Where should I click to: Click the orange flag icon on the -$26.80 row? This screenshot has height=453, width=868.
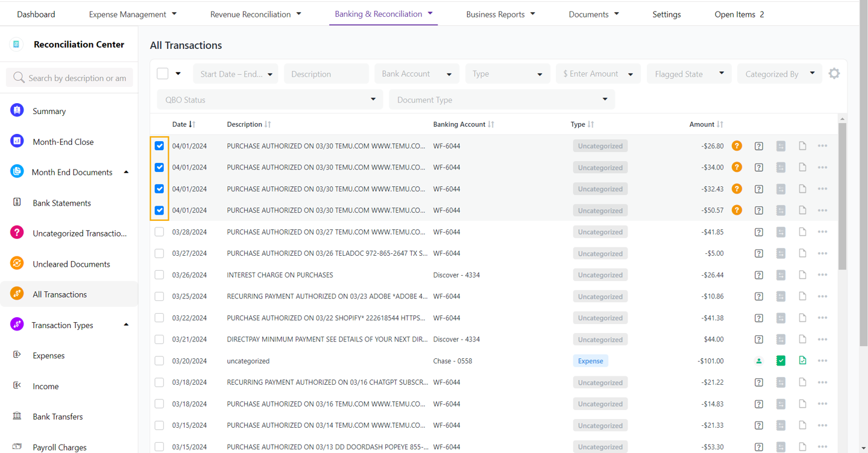point(737,146)
